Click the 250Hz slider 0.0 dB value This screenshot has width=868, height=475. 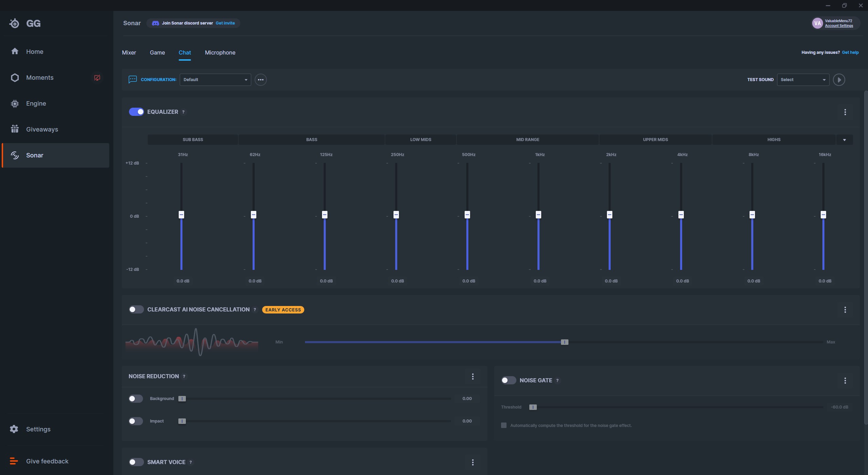(397, 281)
